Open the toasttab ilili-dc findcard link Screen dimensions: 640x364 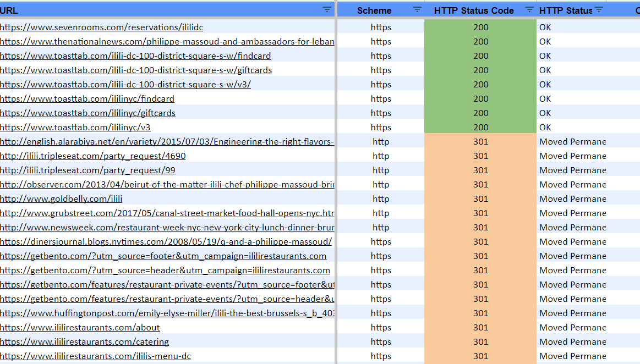[135, 56]
